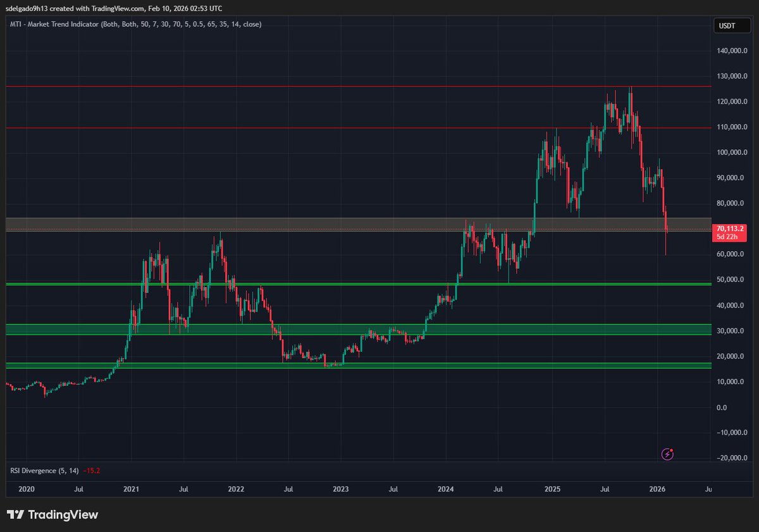This screenshot has width=759, height=532.
Task: Click the current price label 70,113.2
Action: (x=729, y=228)
